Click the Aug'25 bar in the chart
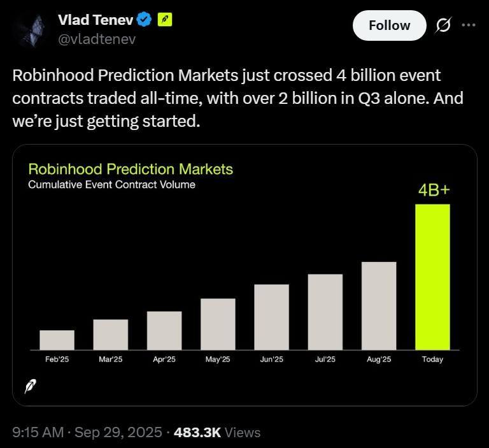The width and height of the screenshot is (489, 448). pyautogui.click(x=379, y=306)
